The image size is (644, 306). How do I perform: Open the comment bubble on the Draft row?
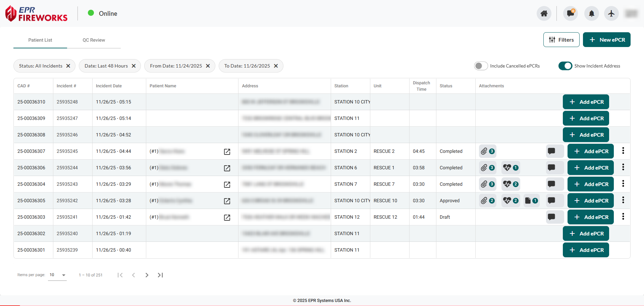(552, 217)
